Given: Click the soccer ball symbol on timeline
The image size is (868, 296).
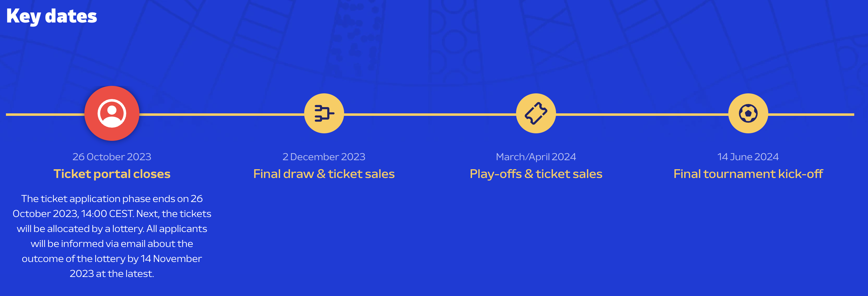Looking at the screenshot, I should click(x=748, y=113).
